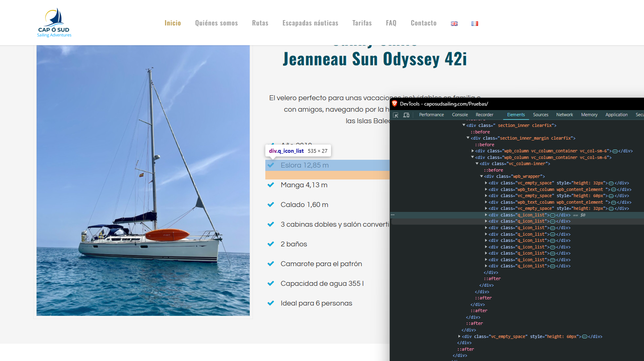Open the Memory tab in DevTools
This screenshot has width=644, height=361.
[589, 115]
